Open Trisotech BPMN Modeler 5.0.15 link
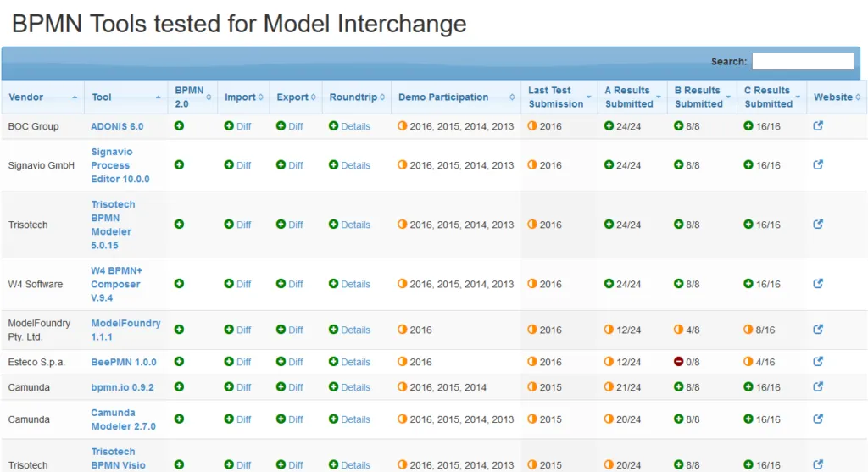 coord(113,225)
